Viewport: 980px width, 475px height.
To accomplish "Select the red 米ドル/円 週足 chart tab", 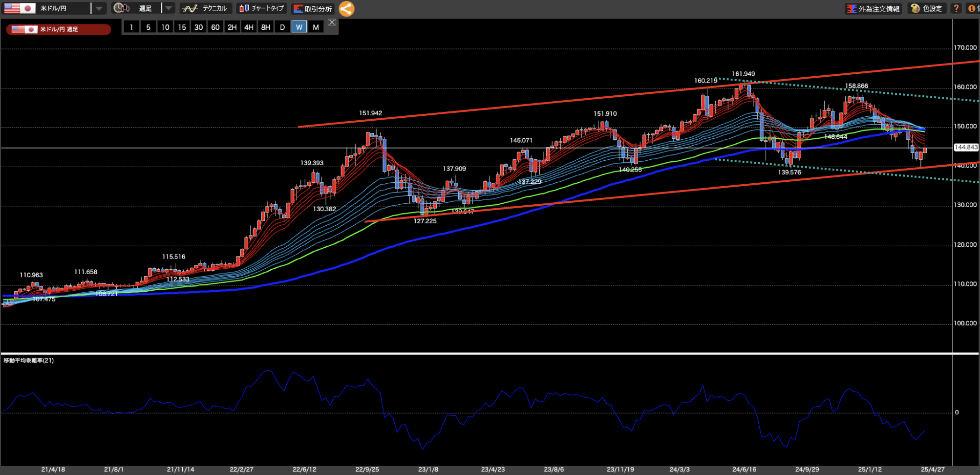I will pos(59,29).
